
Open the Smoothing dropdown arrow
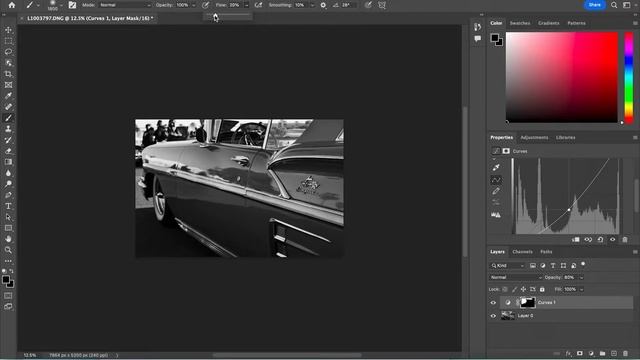pos(312,5)
